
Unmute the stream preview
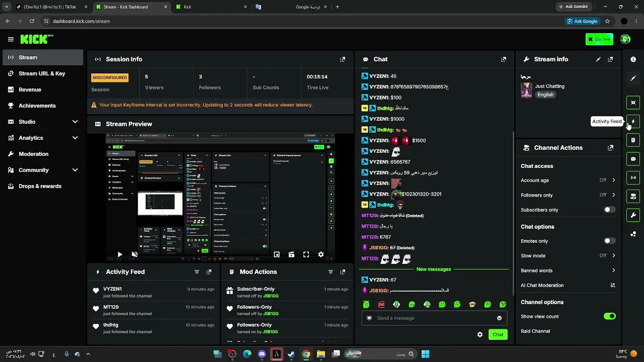(x=134, y=254)
